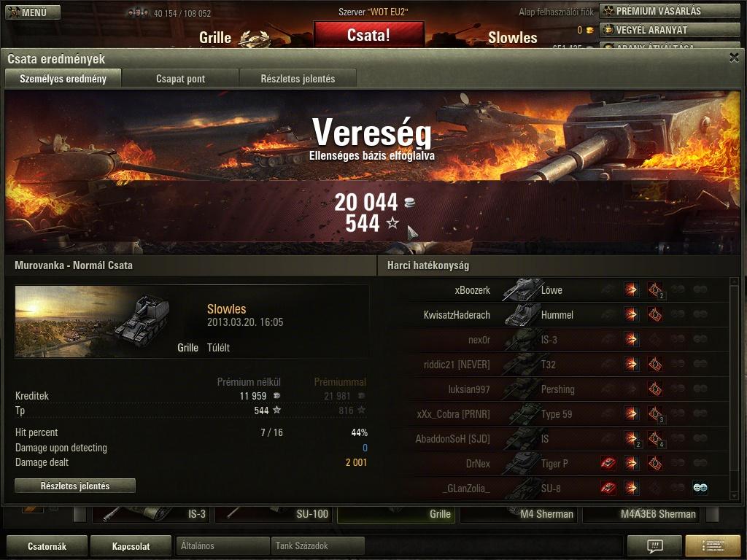Click the assist icon on SU-8 row
The image size is (747, 560).
[700, 488]
